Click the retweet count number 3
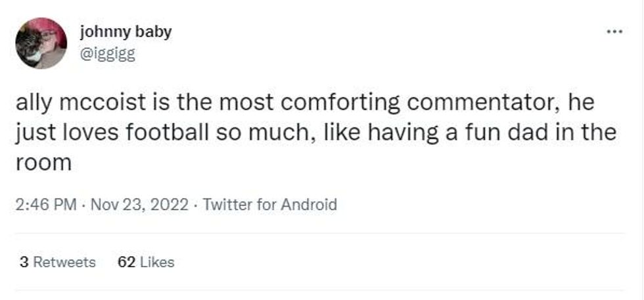Screen dimensions: 644x300 (24, 262)
